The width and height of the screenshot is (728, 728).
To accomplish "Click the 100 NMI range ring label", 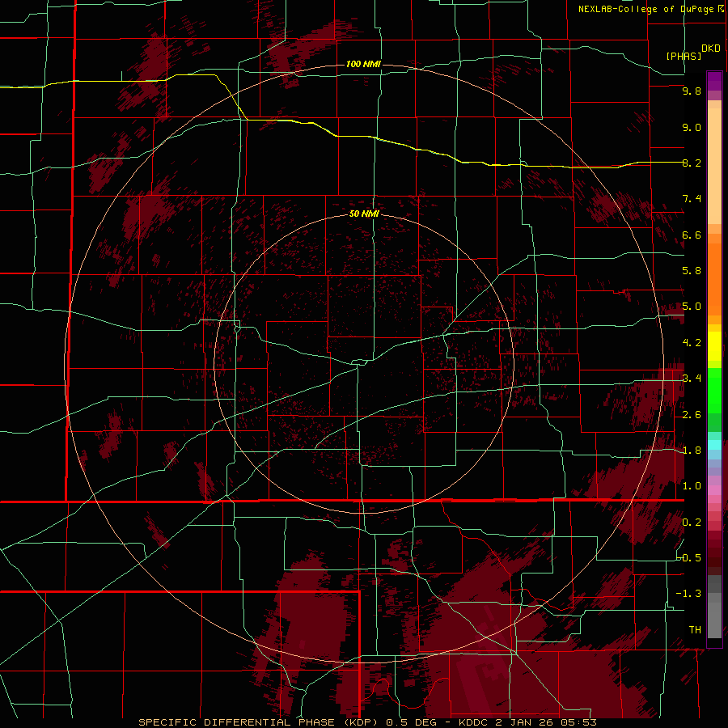I will pos(363,64).
